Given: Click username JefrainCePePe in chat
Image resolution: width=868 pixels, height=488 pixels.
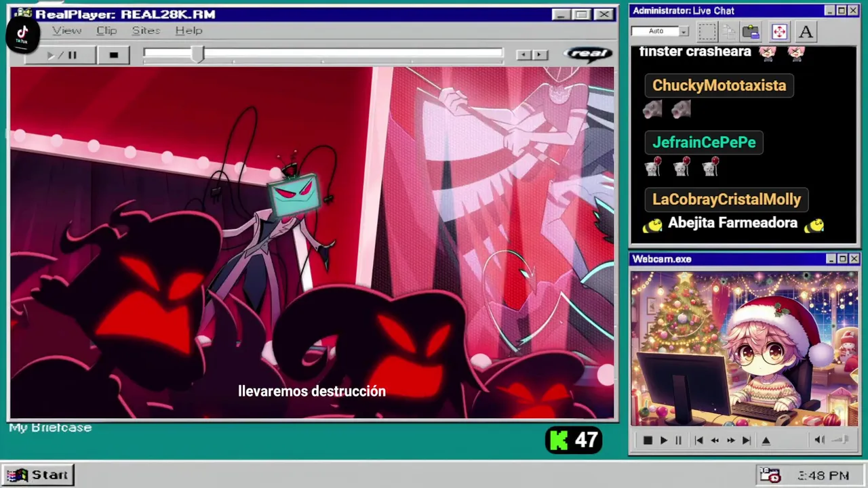Looking at the screenshot, I should pos(704,142).
